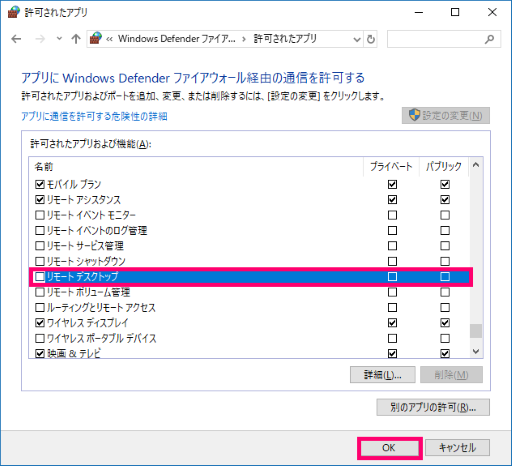Click the search magnifier icon
512x466 pixels.
click(489, 39)
